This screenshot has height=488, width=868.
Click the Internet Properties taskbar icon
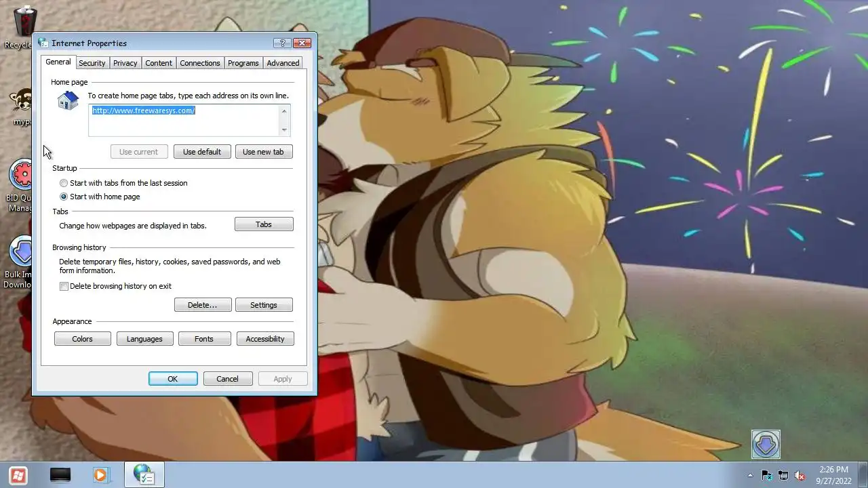[x=144, y=475]
